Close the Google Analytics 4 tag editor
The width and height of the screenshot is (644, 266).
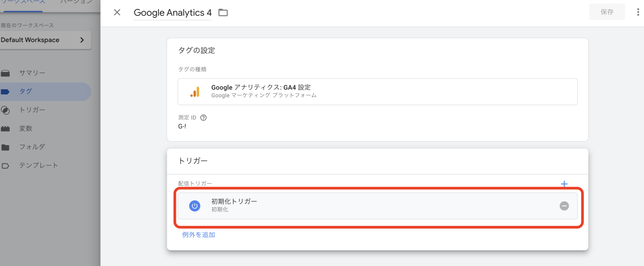pos(117,12)
